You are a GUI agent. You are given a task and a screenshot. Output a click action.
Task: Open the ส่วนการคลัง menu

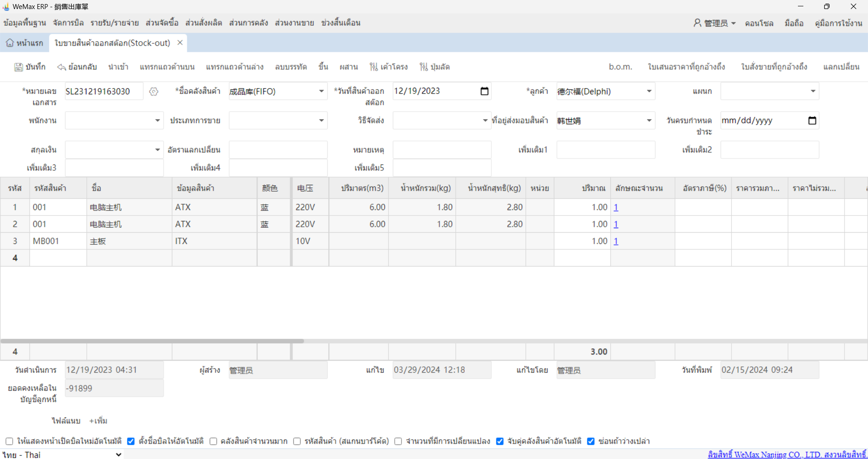coord(248,23)
